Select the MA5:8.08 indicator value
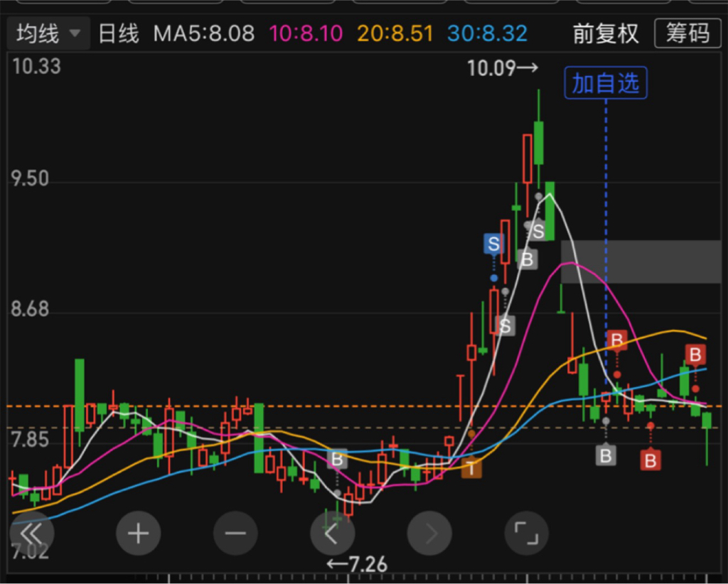The height and width of the screenshot is (584, 728). click(204, 34)
